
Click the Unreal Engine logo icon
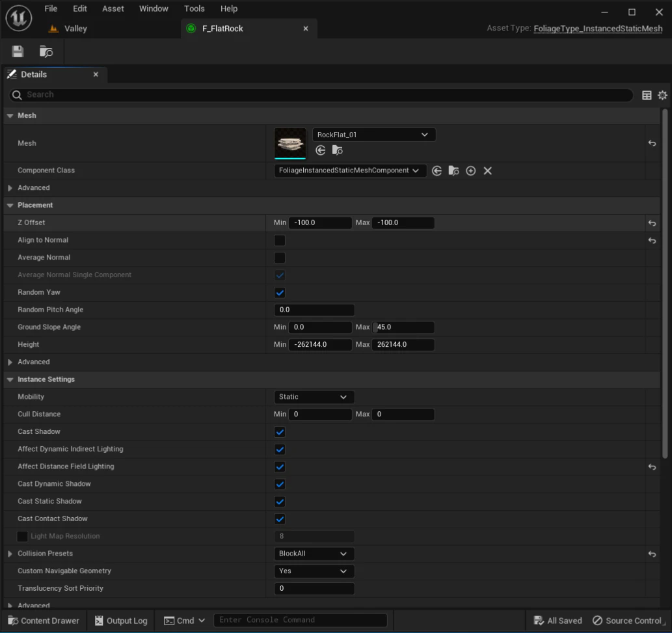coord(18,18)
